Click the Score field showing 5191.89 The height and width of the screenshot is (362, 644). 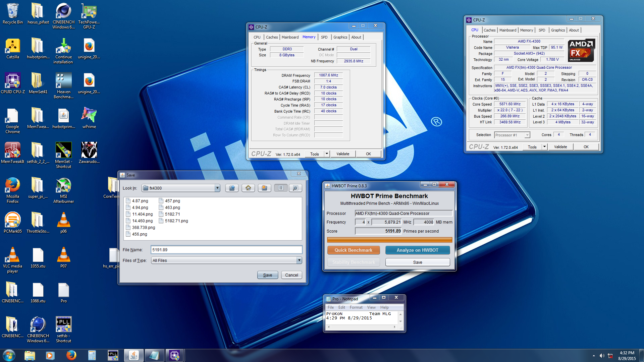[378, 231]
